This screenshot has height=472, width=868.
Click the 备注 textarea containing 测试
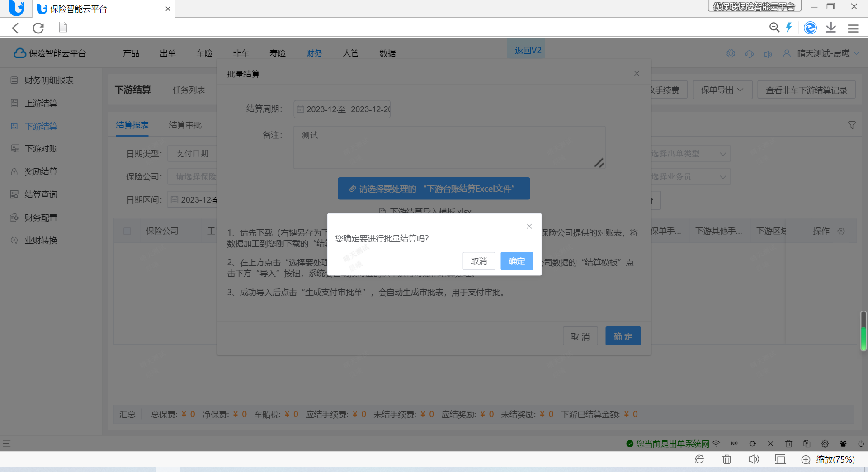tap(449, 147)
